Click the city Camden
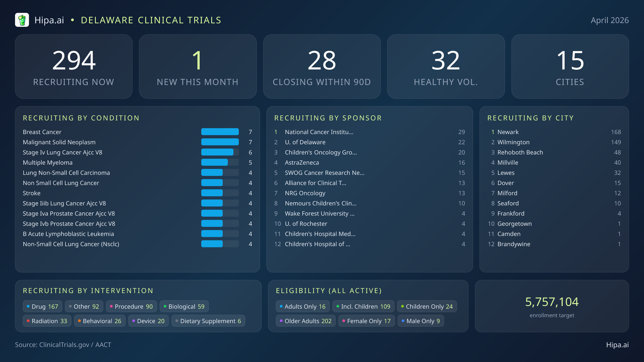 point(554,234)
